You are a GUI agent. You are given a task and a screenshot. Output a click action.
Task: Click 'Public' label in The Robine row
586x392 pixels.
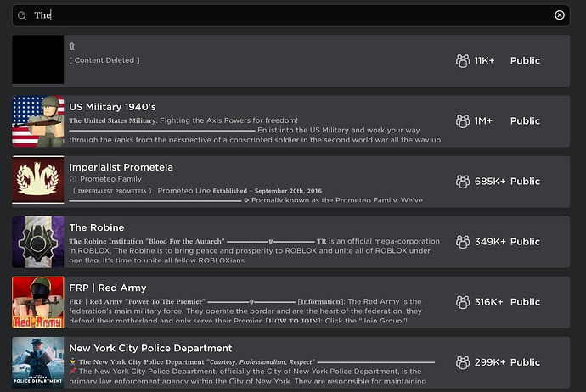(525, 242)
